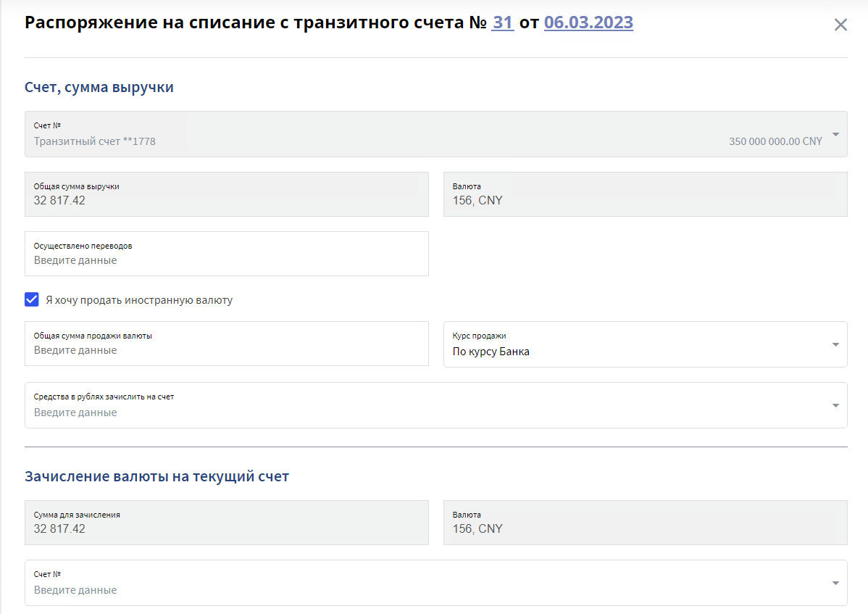
Task: Uncheck 'Я хочу продать иностранную валюту' checkbox
Action: pos(32,299)
